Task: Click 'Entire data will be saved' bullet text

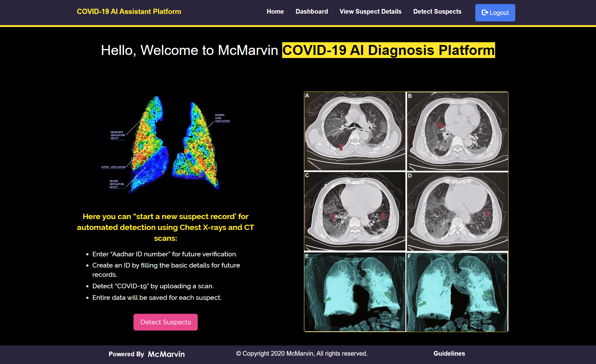Action: (x=157, y=298)
